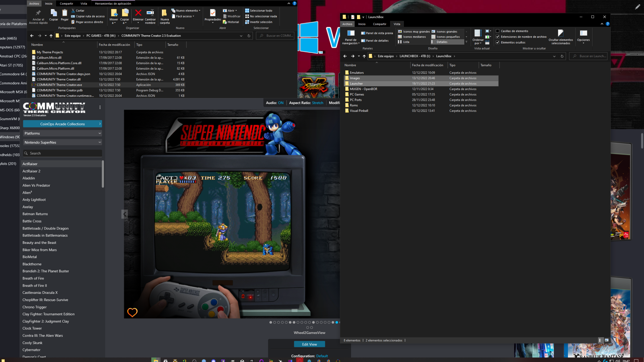Viewport: 644px width, 362px height.
Task: Click the red Eliminar X icon
Action: click(138, 13)
